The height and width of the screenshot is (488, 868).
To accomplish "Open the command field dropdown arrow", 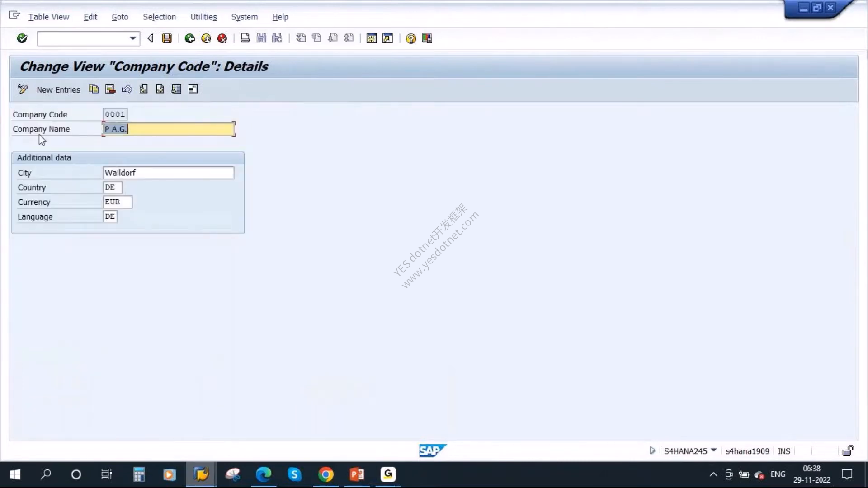I will pyautogui.click(x=132, y=38).
